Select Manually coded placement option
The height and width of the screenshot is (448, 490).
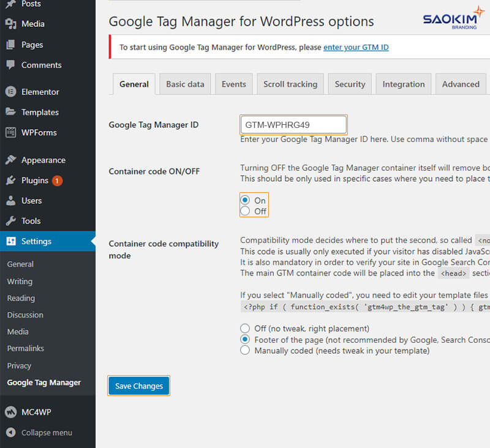click(244, 351)
